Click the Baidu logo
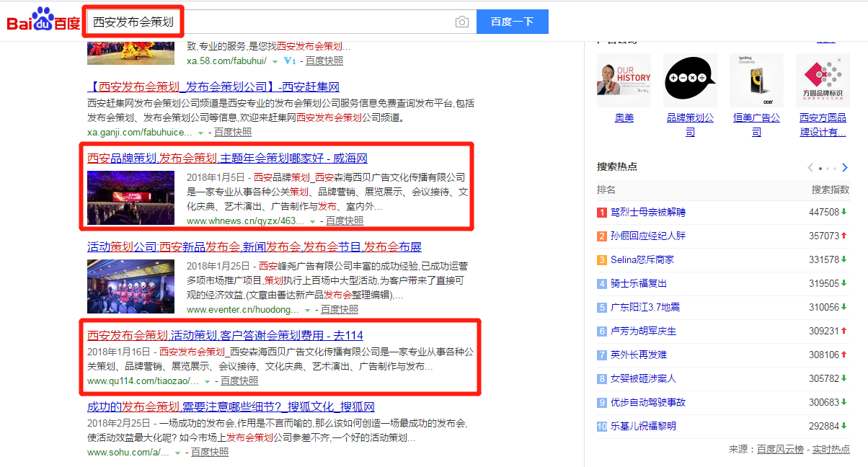Viewport: 868px width, 467px height. point(43,21)
